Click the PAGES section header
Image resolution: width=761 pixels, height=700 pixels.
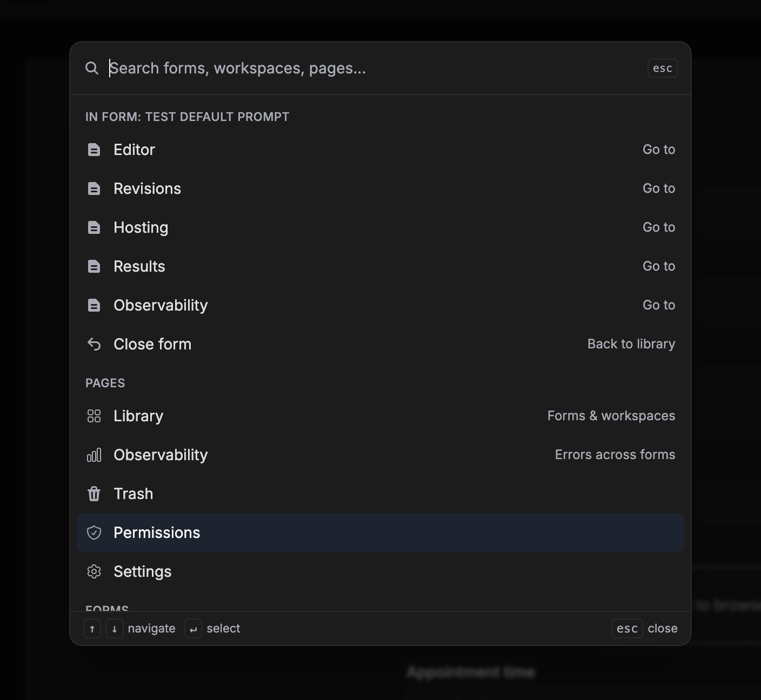[105, 383]
